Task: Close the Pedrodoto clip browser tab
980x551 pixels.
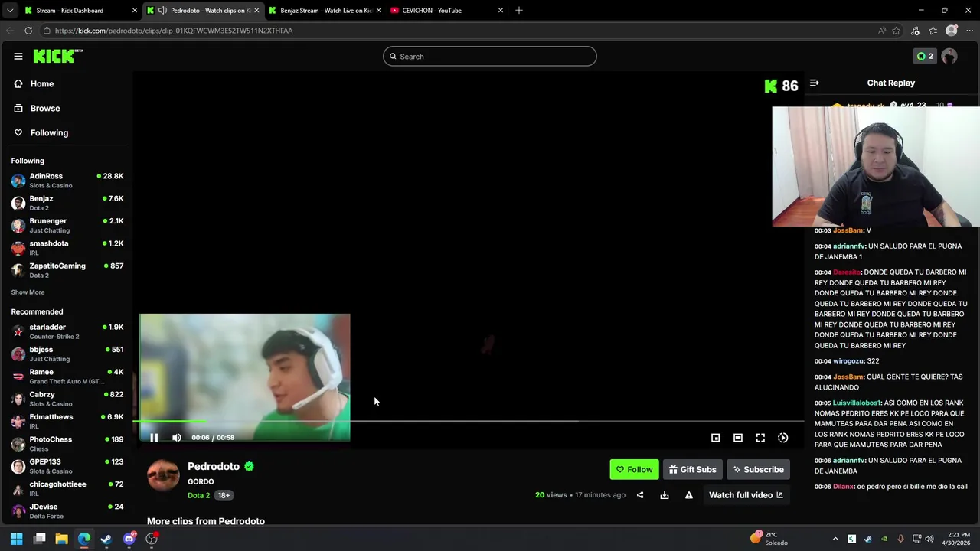Action: [x=256, y=11]
